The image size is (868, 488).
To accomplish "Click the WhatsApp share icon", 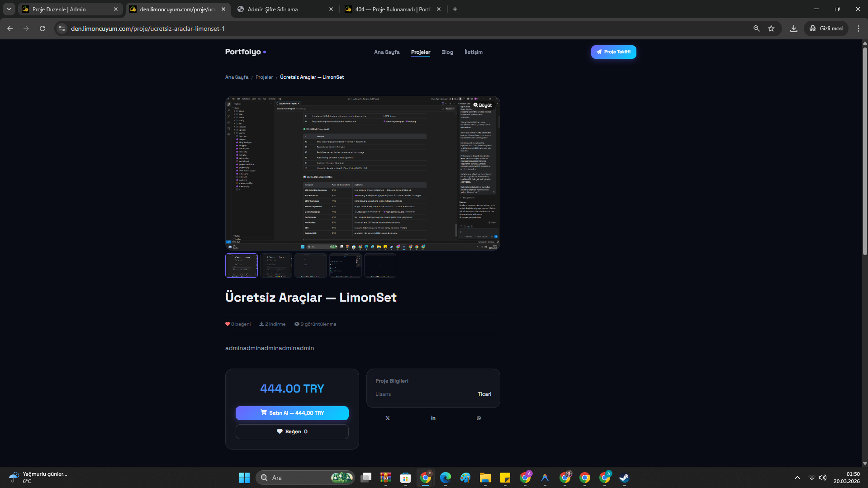I will coord(479,418).
